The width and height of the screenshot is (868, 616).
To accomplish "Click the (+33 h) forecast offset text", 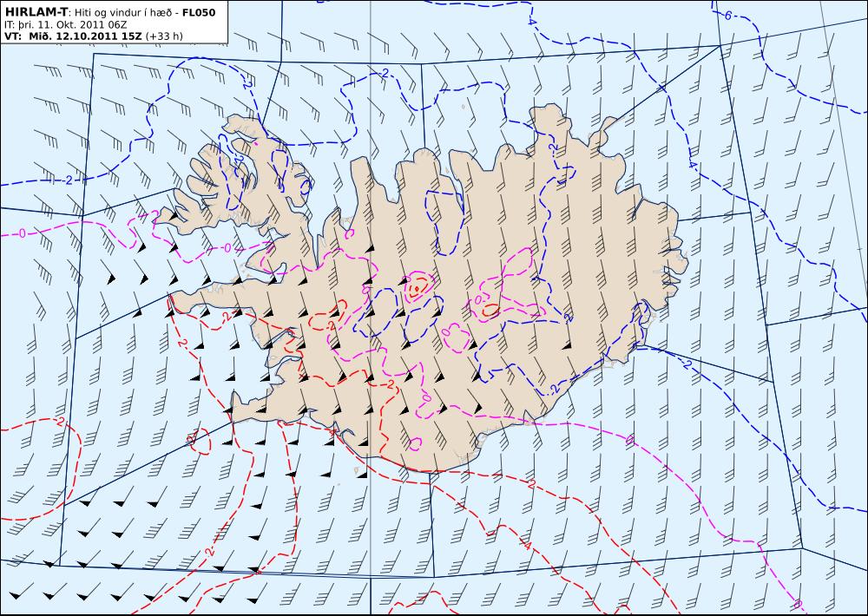I will (x=164, y=36).
